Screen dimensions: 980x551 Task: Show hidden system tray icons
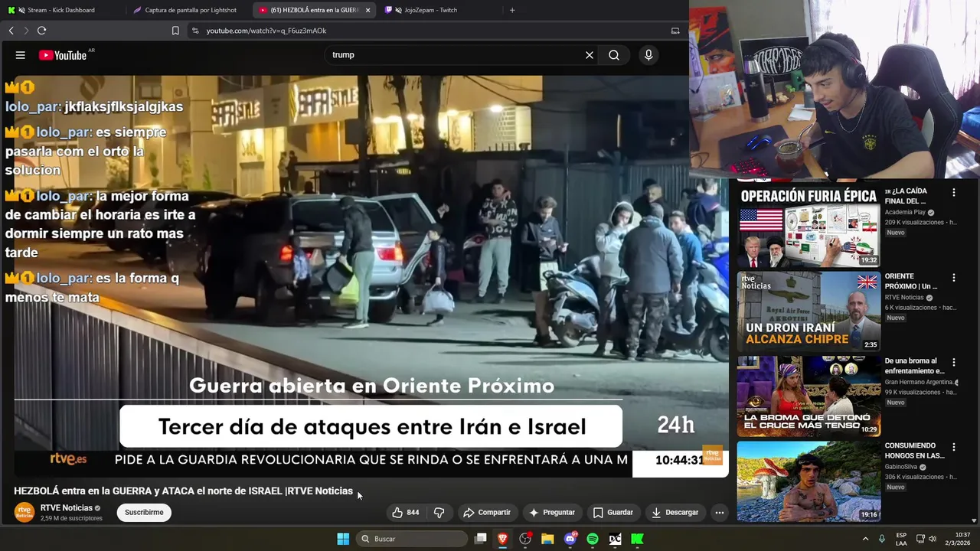tap(865, 539)
